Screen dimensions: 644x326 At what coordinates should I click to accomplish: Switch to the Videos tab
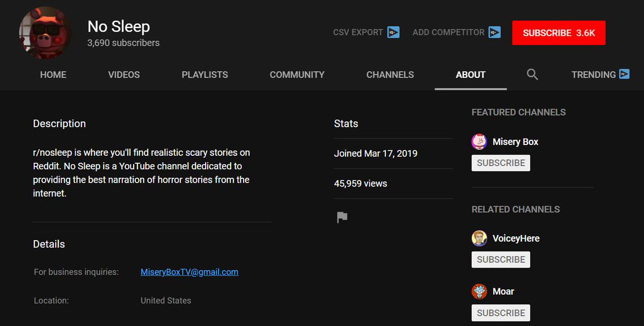pyautogui.click(x=124, y=75)
